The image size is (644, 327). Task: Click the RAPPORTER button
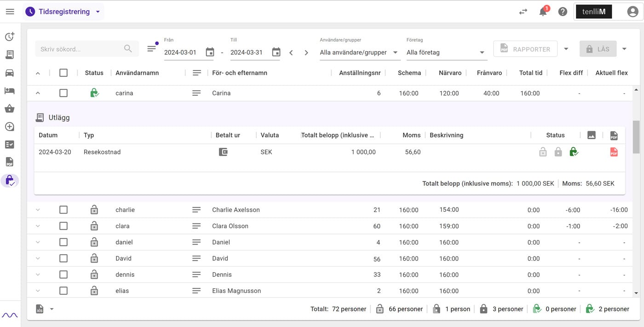[x=525, y=49]
